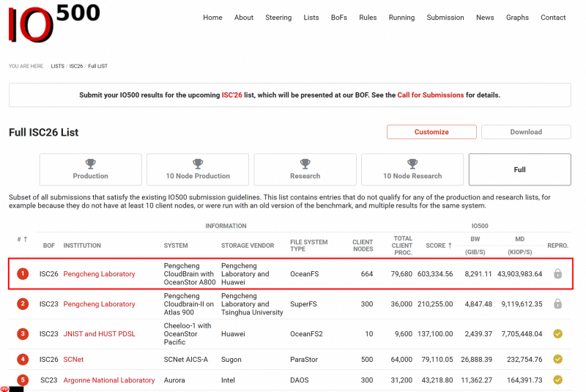
Task: Click reproducibility check badge for JNIST row
Action: point(557,333)
